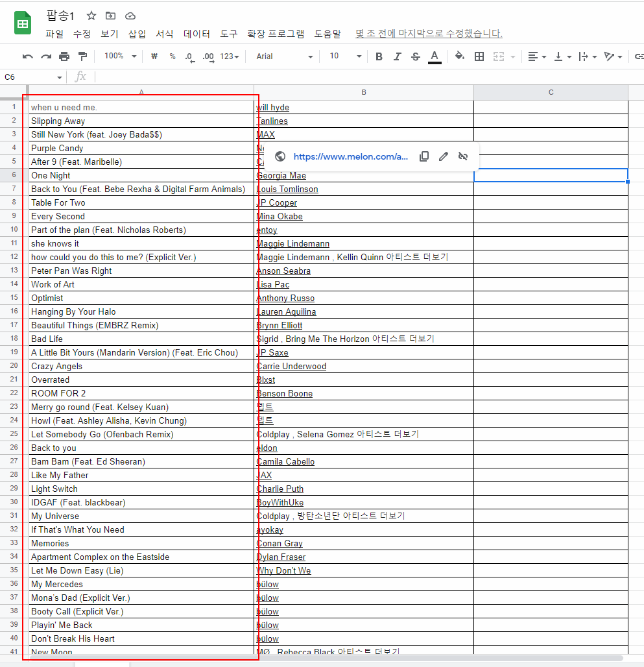Format as currency (₩)
The image size is (644, 667).
coord(154,56)
